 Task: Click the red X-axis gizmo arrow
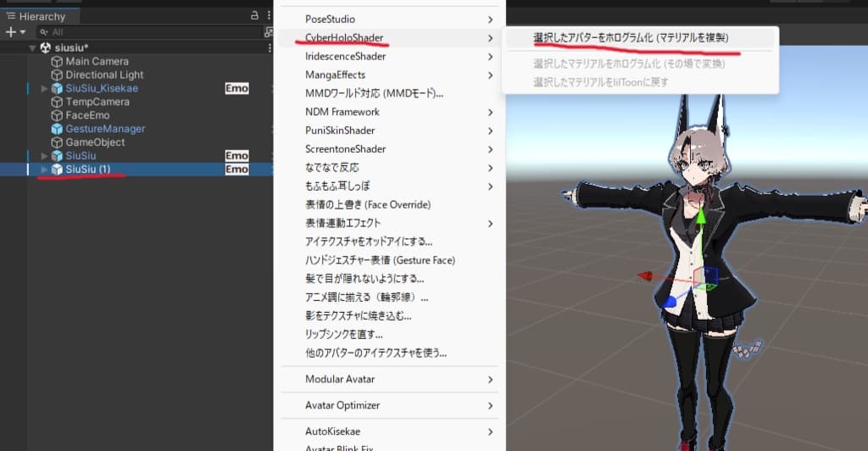point(645,275)
